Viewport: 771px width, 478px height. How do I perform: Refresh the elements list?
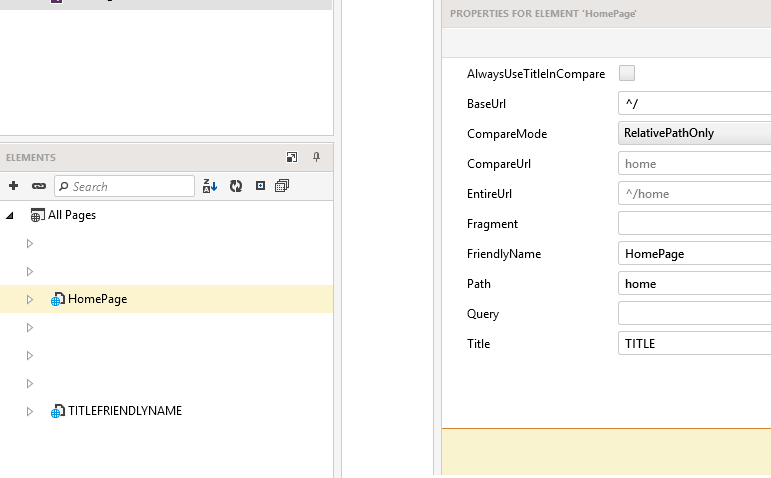pos(236,186)
